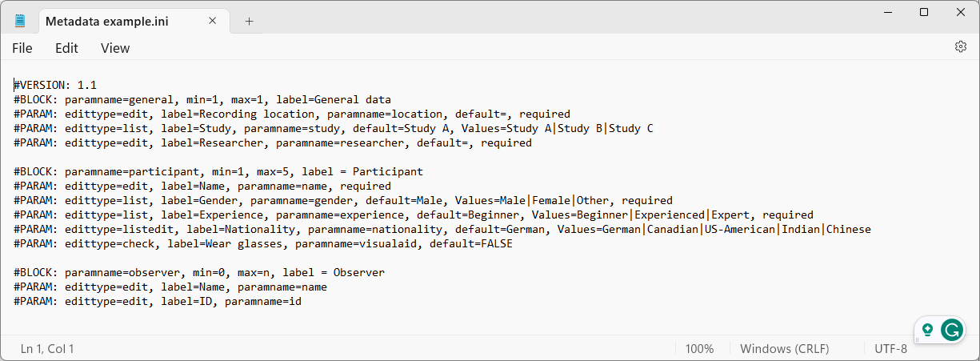This screenshot has width=980, height=361.
Task: Close the Notepad window
Action: 960,12
